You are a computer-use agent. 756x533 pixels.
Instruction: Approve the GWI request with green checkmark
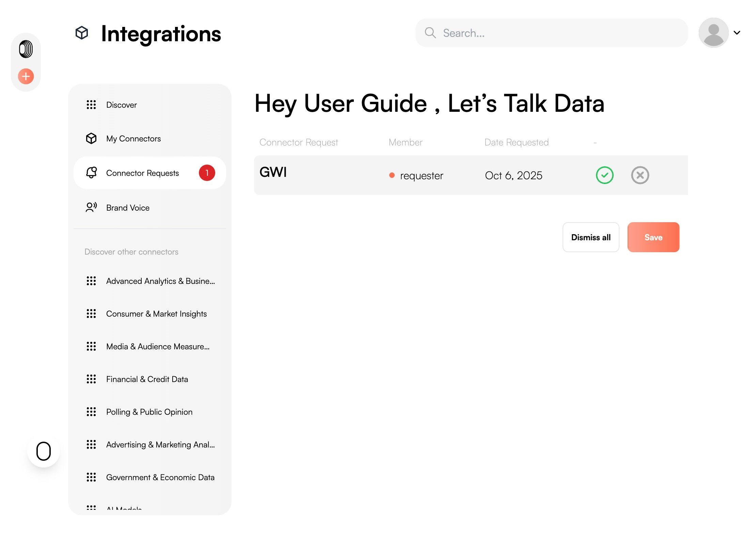[604, 175]
